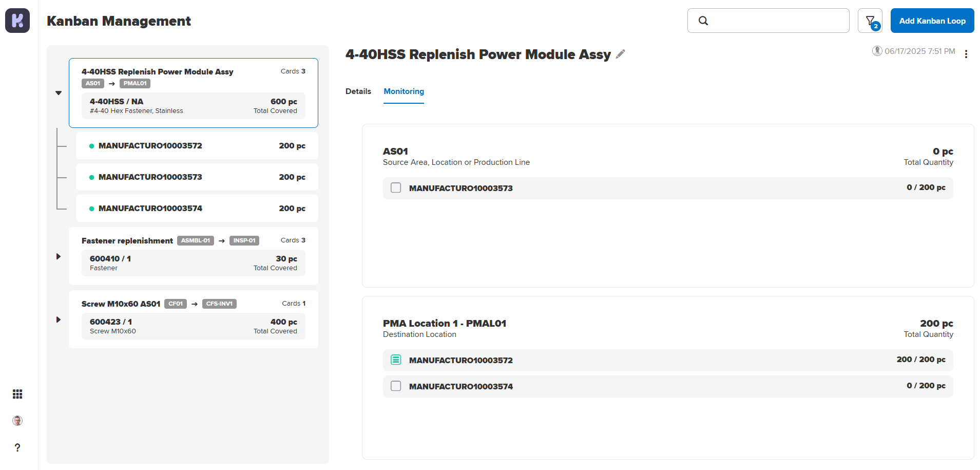The width and height of the screenshot is (980, 470).
Task: Switch to the Details tab
Action: pos(358,91)
